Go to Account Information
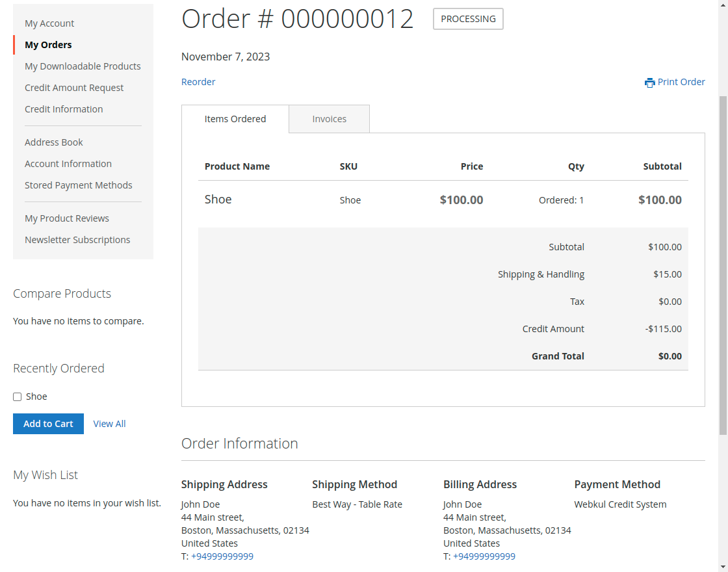728x572 pixels. coord(68,163)
